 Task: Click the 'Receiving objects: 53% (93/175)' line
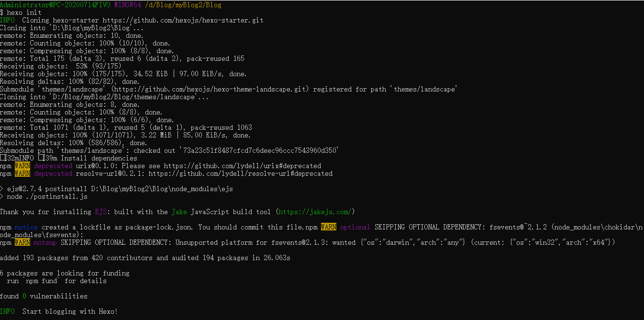pos(61,66)
